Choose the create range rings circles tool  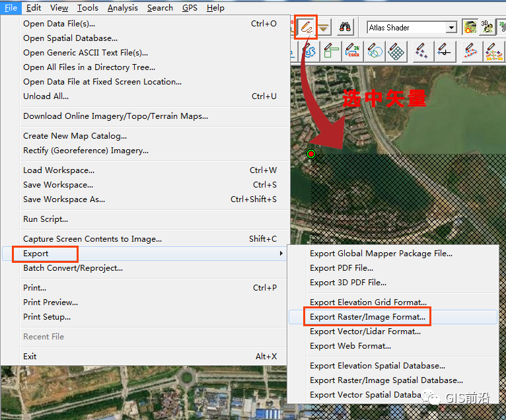coord(375,52)
